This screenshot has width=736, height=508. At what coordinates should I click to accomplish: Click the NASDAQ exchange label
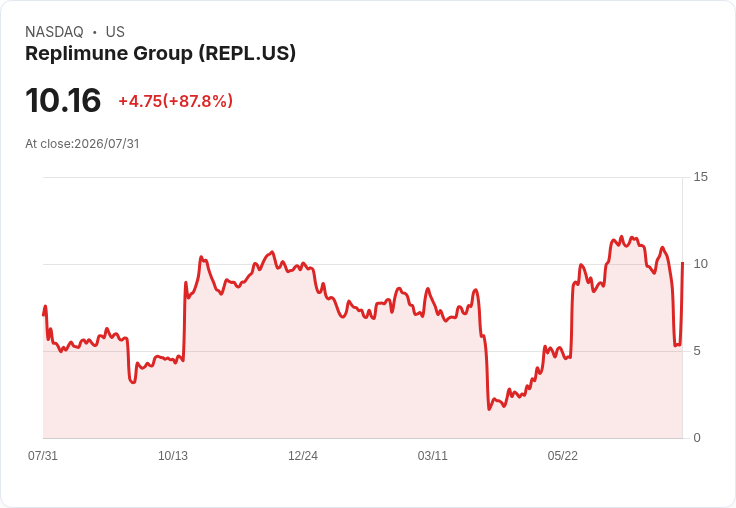pyautogui.click(x=54, y=32)
